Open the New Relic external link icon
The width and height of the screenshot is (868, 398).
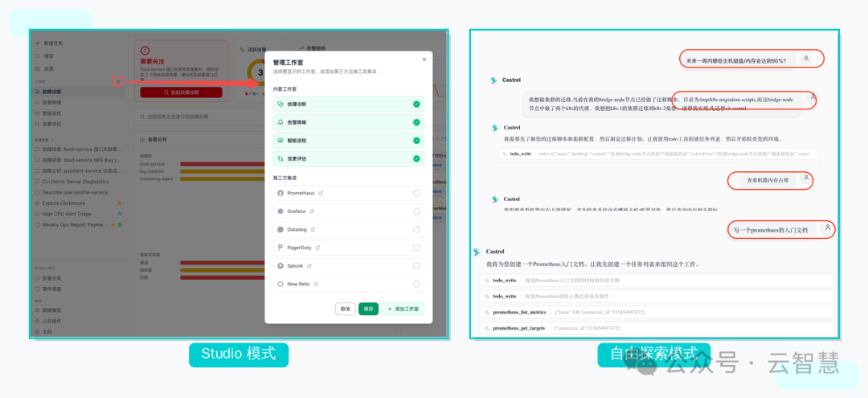pyautogui.click(x=316, y=284)
